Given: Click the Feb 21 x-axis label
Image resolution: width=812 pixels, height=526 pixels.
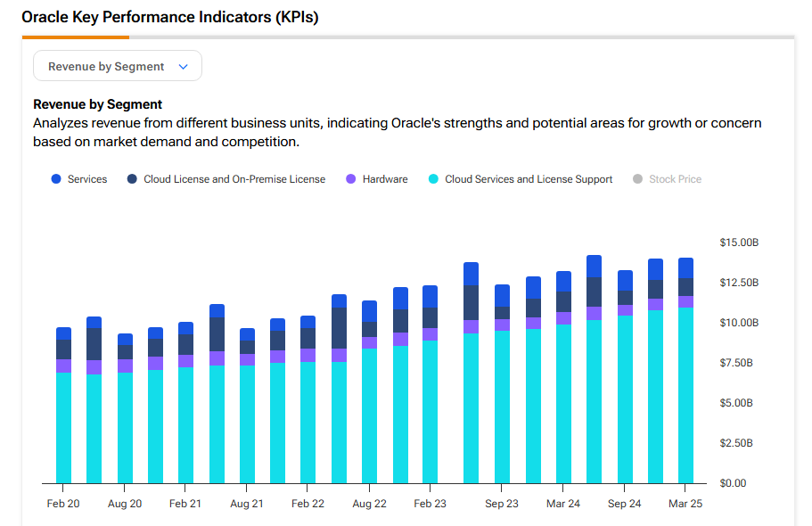Looking at the screenshot, I should coord(185,504).
